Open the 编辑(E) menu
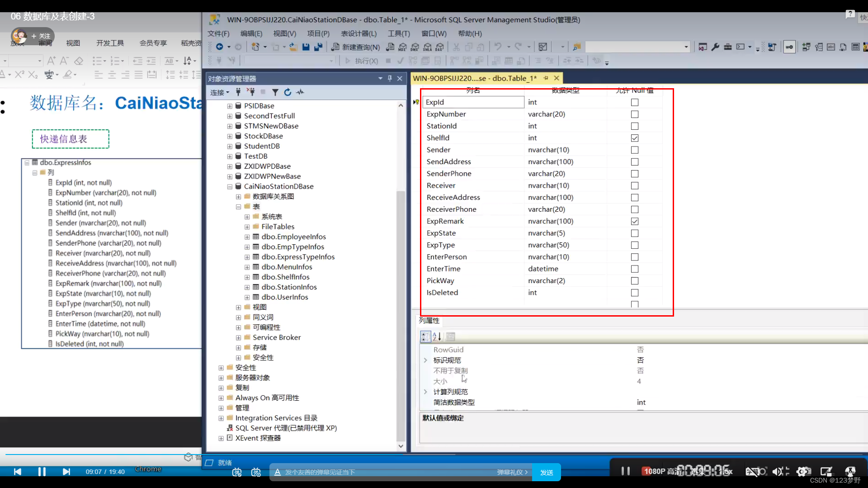Viewport: 868px width, 488px height. pyautogui.click(x=251, y=33)
